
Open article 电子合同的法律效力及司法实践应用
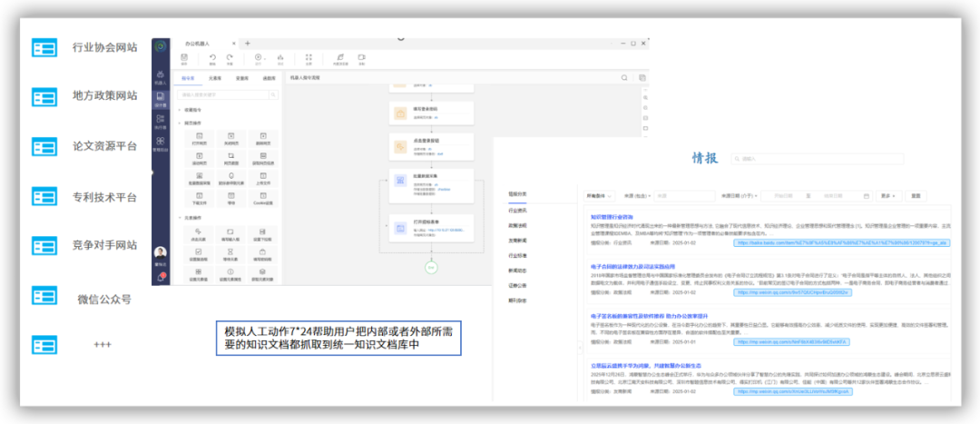(x=634, y=266)
